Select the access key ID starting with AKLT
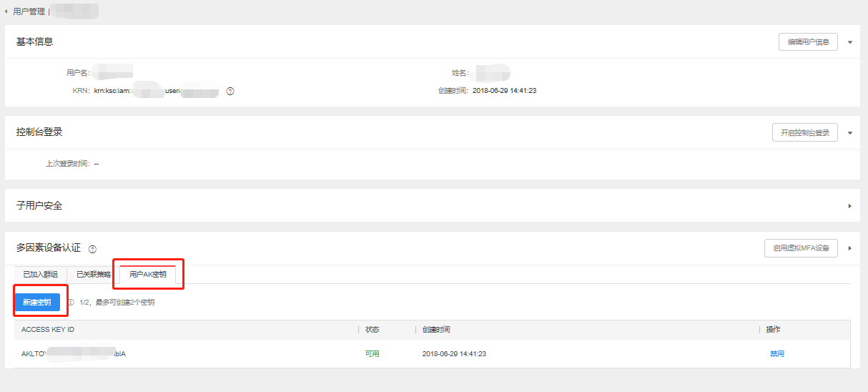The width and height of the screenshot is (868, 392). click(x=74, y=354)
